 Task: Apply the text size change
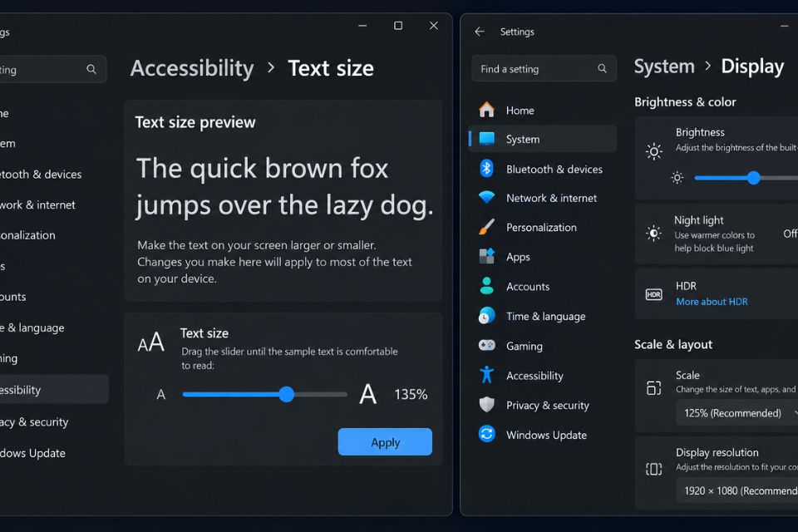pos(385,442)
